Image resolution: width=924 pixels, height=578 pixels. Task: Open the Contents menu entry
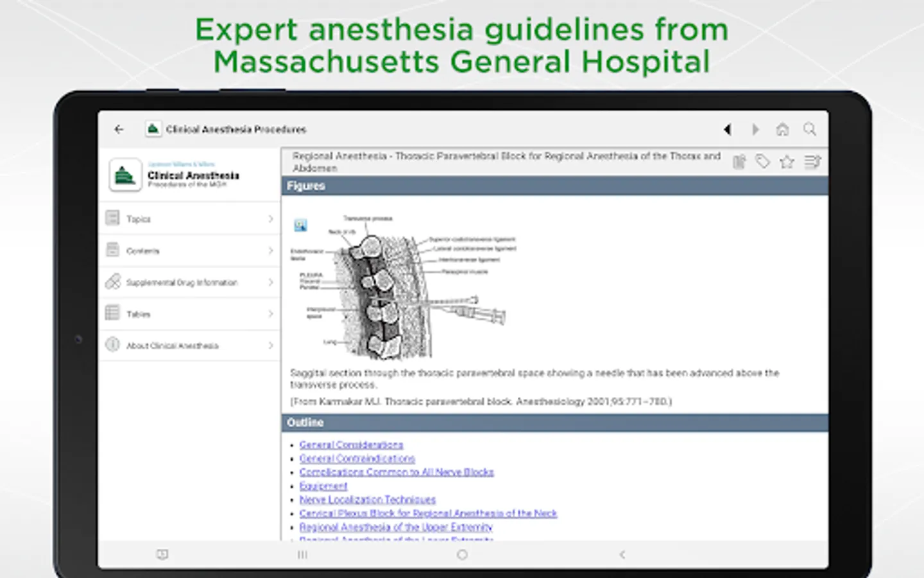(x=190, y=250)
